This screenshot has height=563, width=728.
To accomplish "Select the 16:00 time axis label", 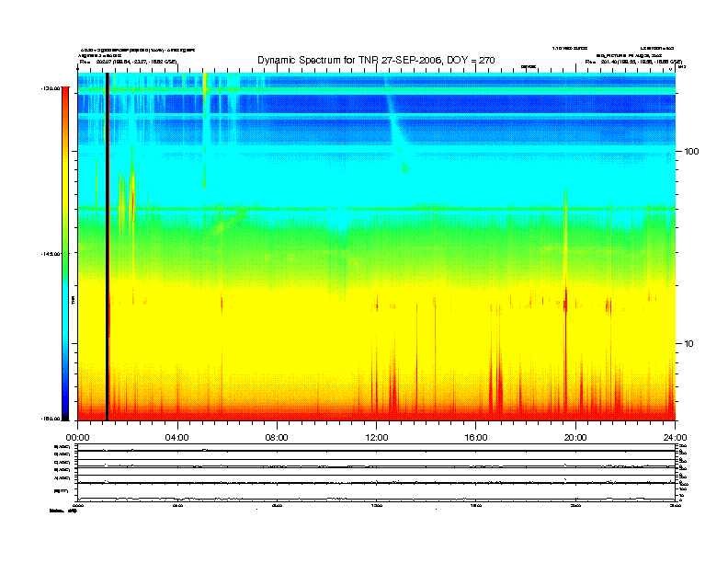I will [476, 438].
